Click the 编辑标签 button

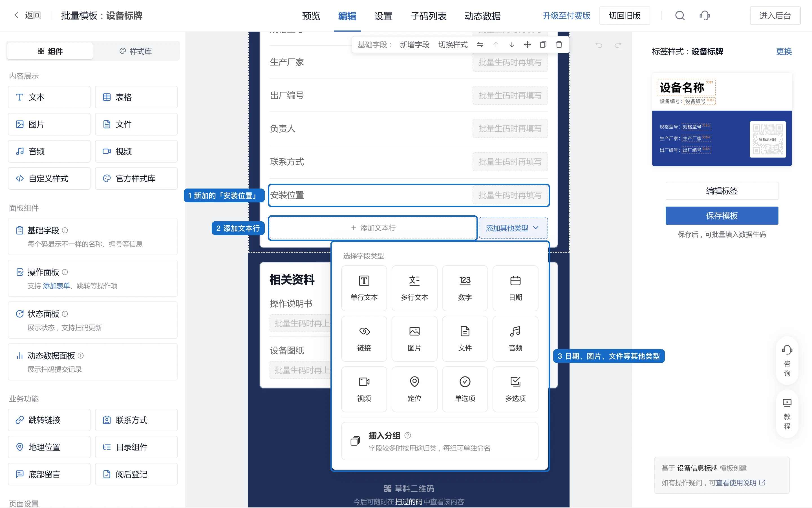(722, 191)
